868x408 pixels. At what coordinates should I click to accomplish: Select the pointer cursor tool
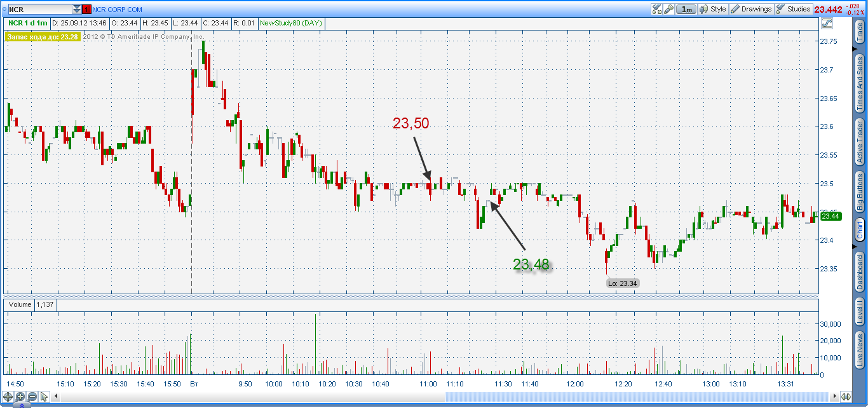coord(44,397)
